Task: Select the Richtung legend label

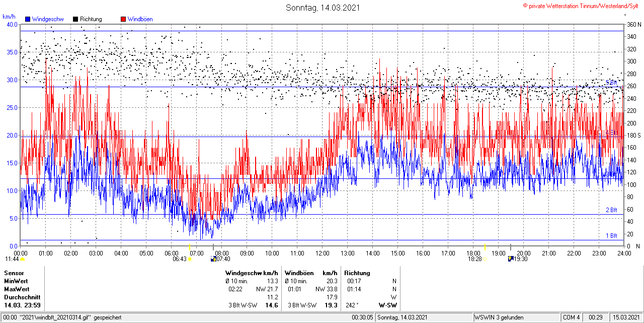Action: 91,19
